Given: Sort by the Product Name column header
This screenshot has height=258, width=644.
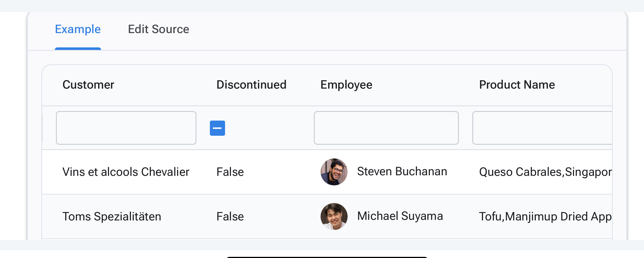Looking at the screenshot, I should tap(517, 84).
